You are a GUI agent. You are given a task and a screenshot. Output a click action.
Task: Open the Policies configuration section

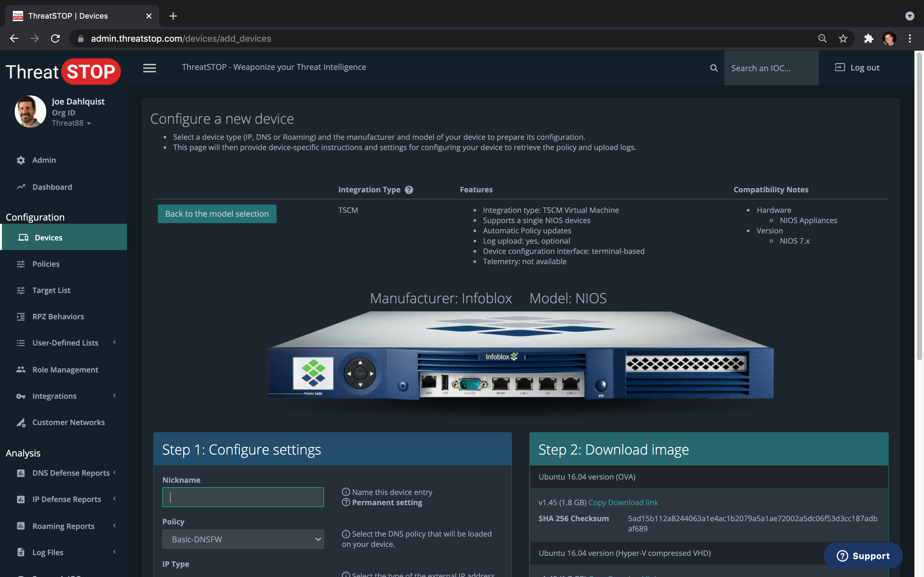46,264
